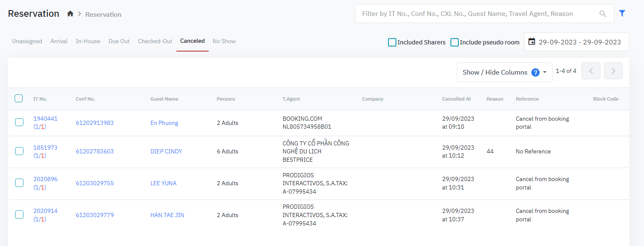Tick the Include pseudo room checkbox
The image size is (644, 246).
[x=455, y=42]
